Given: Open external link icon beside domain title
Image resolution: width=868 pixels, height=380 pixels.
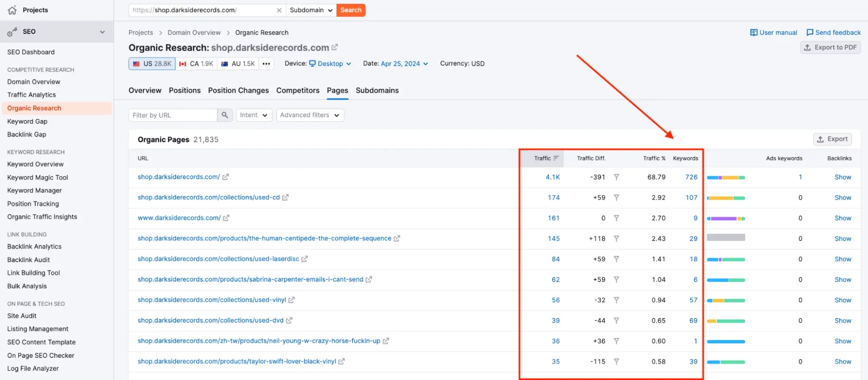Looking at the screenshot, I should 334,47.
